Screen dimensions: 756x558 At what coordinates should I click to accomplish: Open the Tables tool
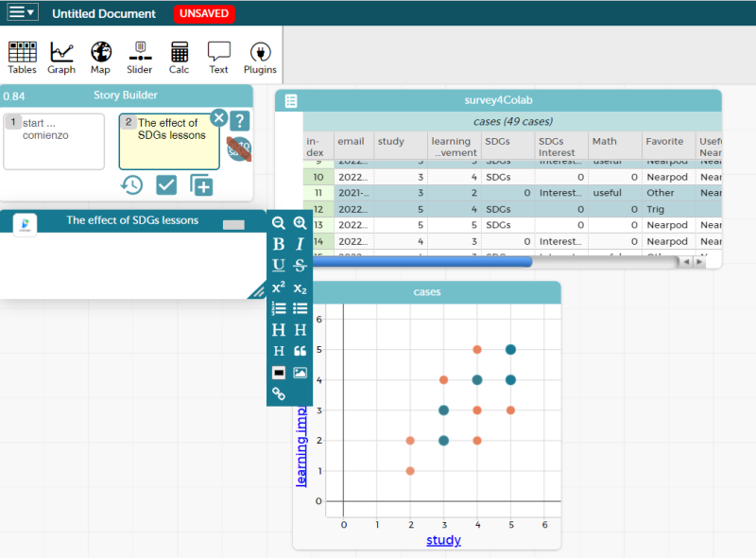(x=22, y=58)
